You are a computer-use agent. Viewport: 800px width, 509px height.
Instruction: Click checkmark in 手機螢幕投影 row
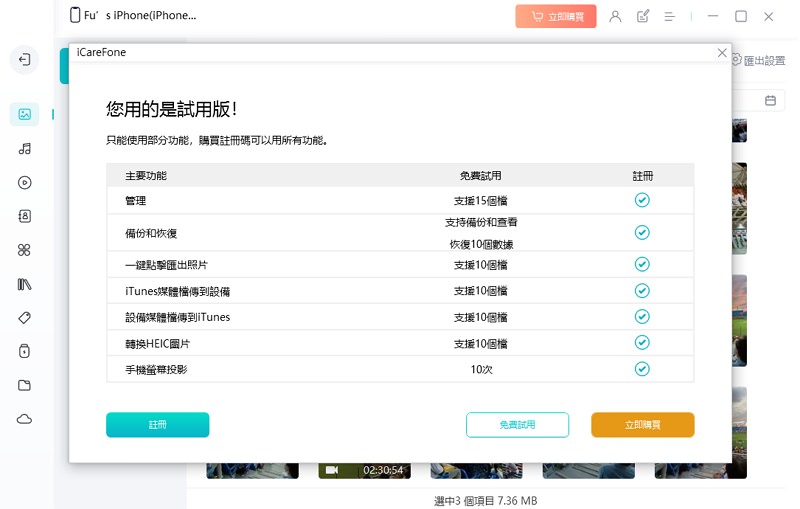[x=642, y=369]
